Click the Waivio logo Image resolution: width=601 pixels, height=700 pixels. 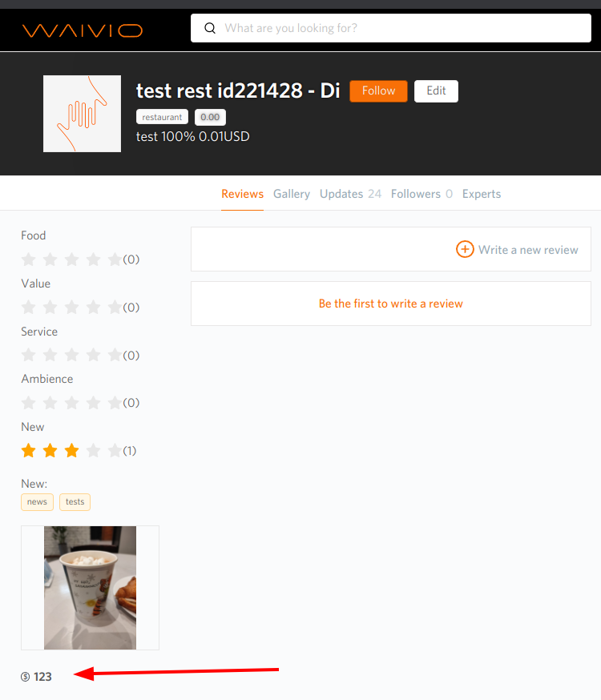point(83,30)
